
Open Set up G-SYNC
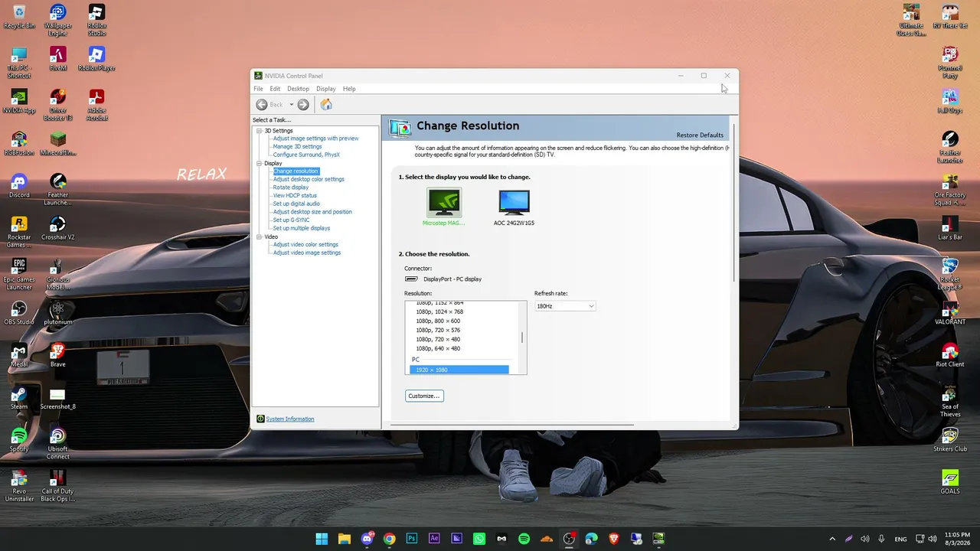click(292, 220)
